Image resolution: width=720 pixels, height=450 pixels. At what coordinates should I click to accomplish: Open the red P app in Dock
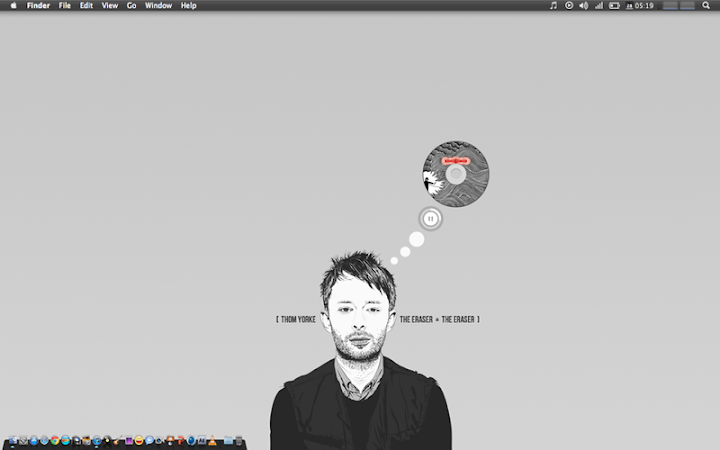[x=181, y=440]
